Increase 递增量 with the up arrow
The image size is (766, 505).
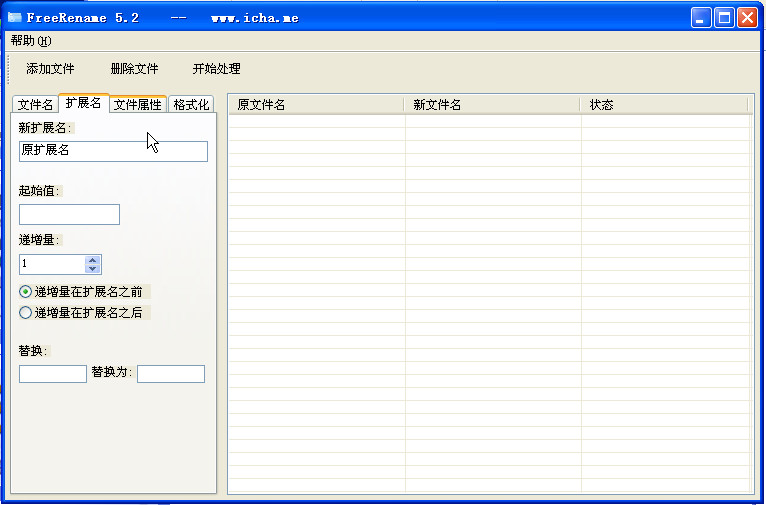click(93, 260)
